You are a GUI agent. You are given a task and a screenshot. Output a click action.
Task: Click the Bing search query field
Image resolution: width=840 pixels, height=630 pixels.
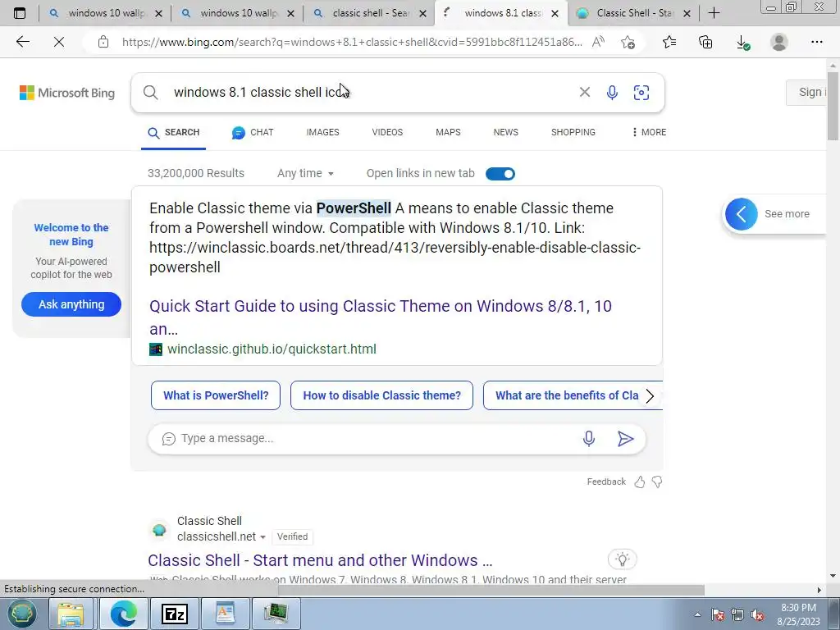coord(370,92)
